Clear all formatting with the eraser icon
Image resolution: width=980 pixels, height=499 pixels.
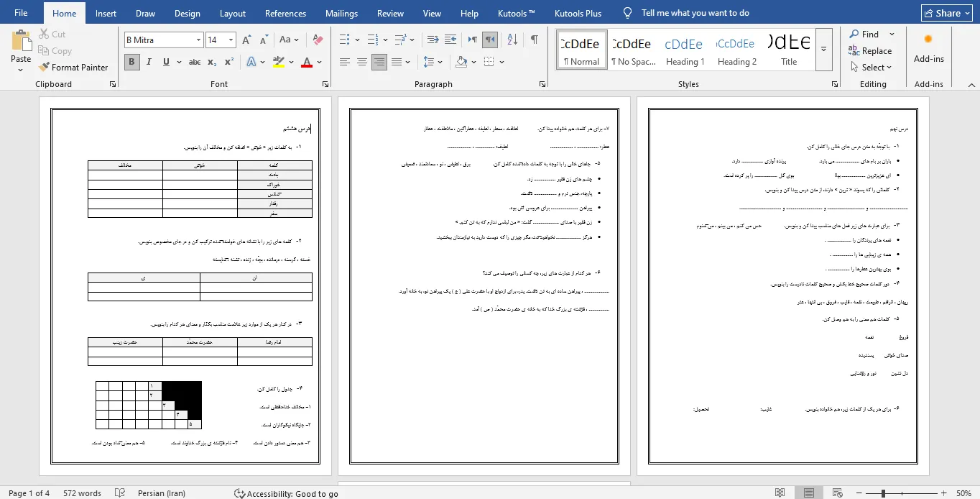click(x=318, y=40)
